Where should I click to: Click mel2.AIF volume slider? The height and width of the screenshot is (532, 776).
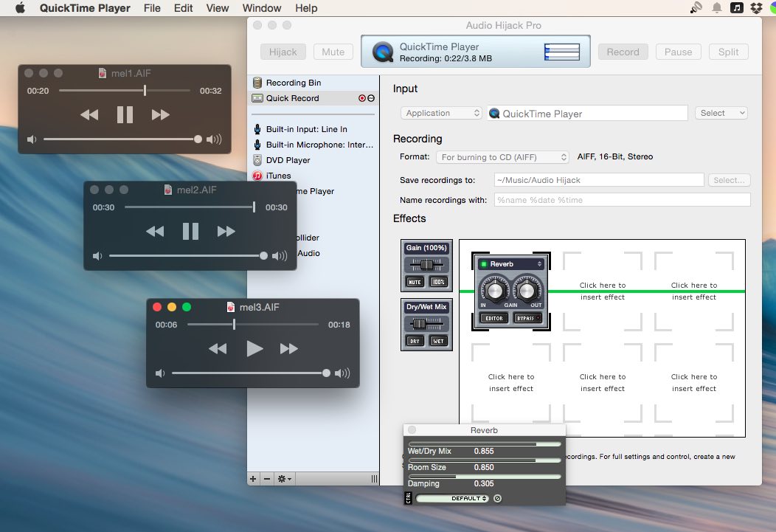pos(188,256)
